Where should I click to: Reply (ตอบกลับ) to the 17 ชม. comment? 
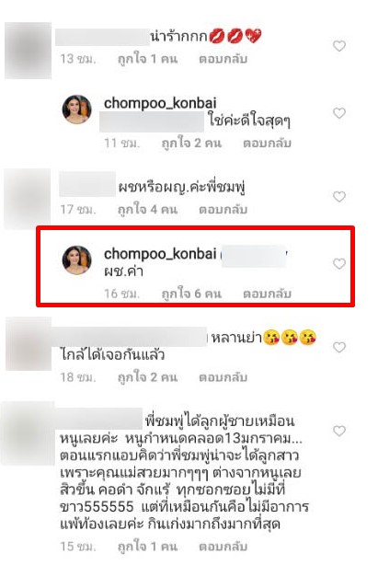[x=223, y=210]
